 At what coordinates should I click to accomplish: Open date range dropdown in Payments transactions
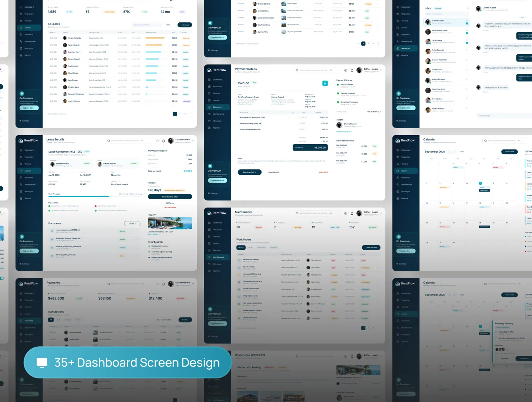[164, 320]
